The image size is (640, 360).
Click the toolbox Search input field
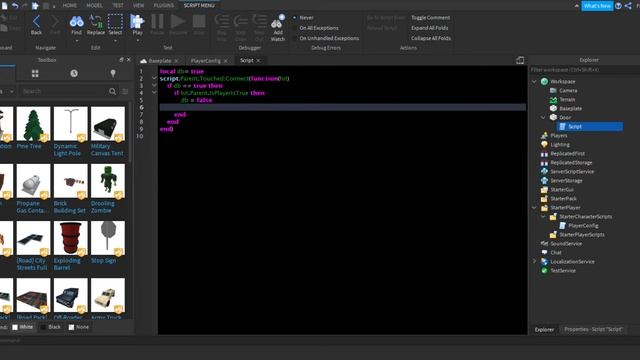[64, 91]
